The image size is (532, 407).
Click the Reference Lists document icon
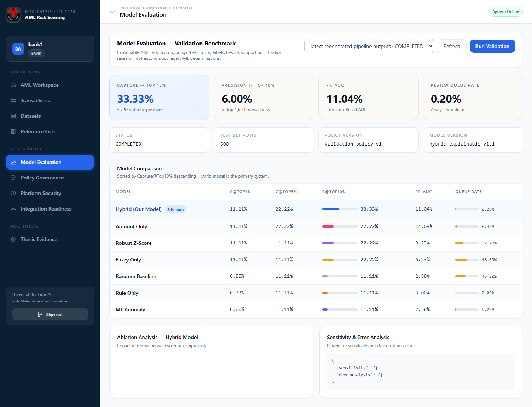coord(13,131)
